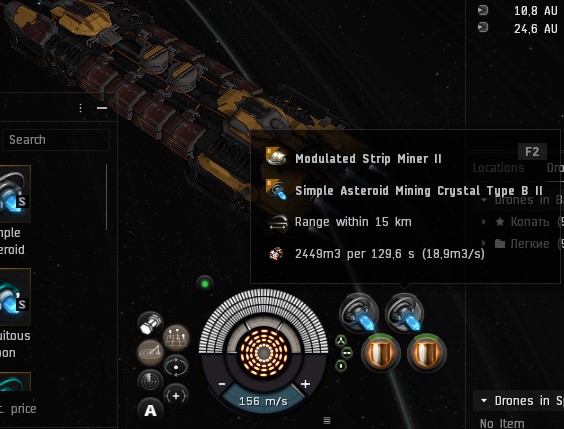Viewport: 564px width, 429px height.
Task: Switch to the Locations tab
Action: click(x=498, y=168)
